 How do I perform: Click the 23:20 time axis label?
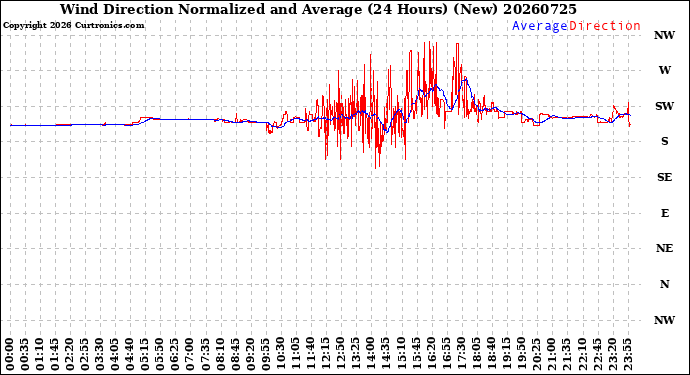pyautogui.click(x=612, y=354)
